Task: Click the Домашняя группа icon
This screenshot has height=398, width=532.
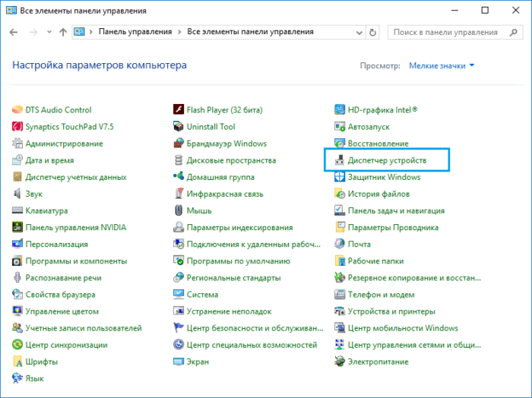Action: (x=179, y=177)
